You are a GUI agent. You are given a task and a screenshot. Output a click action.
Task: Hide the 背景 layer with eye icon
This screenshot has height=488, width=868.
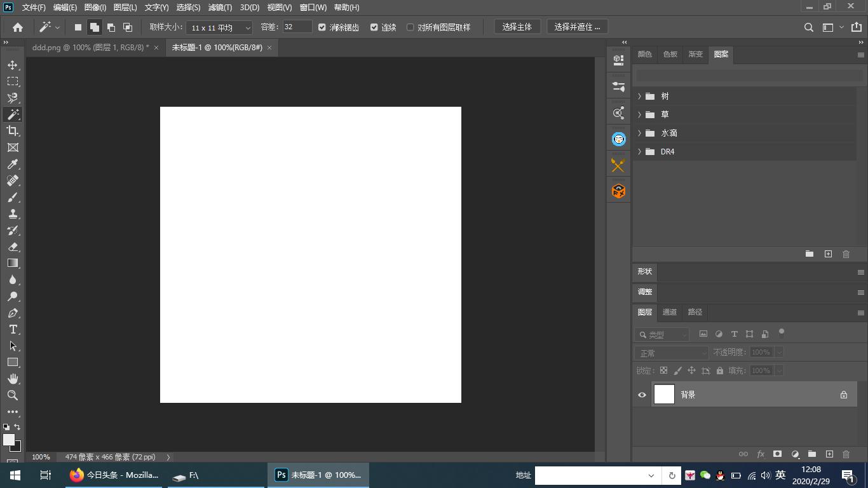642,395
